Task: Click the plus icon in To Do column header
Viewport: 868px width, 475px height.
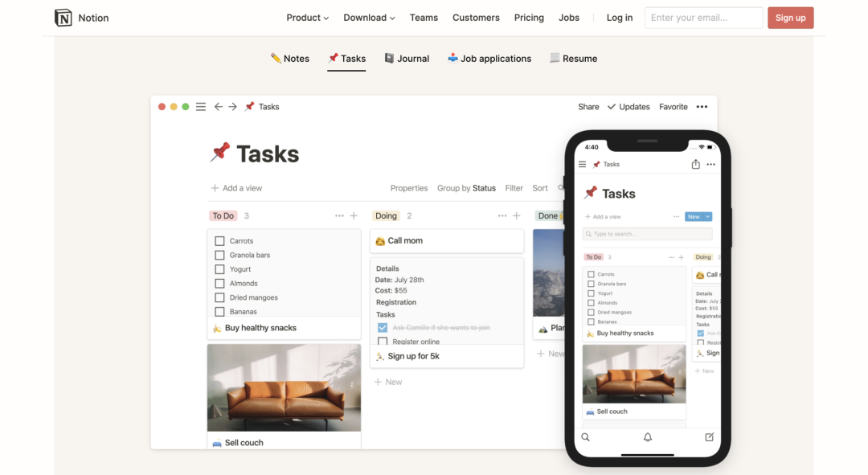Action: click(354, 216)
